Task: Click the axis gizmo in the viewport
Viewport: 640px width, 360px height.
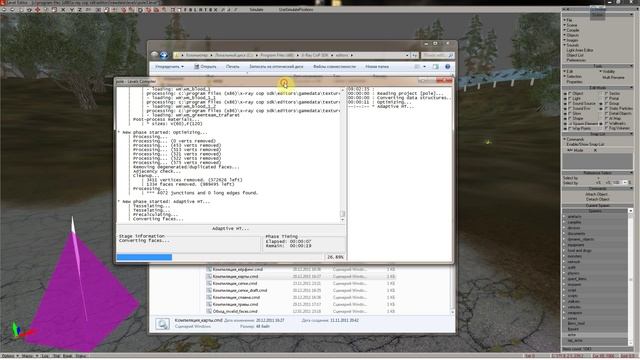Action: pyautogui.click(x=20, y=330)
